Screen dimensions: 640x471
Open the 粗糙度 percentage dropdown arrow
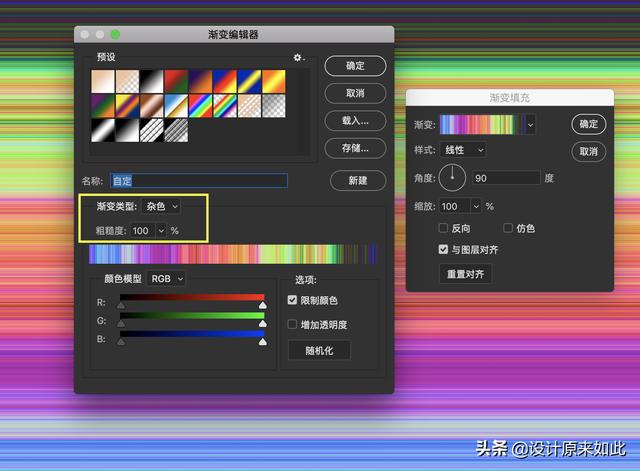(161, 231)
